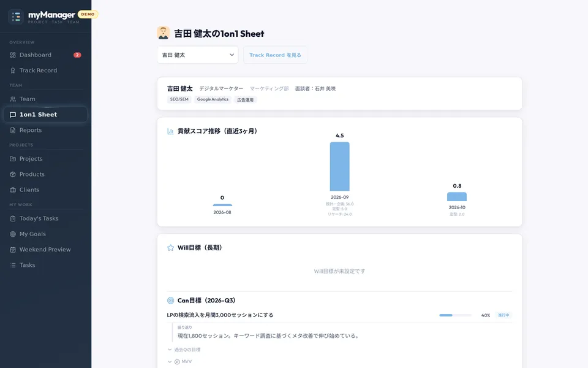Expand the MVV section

point(179,362)
